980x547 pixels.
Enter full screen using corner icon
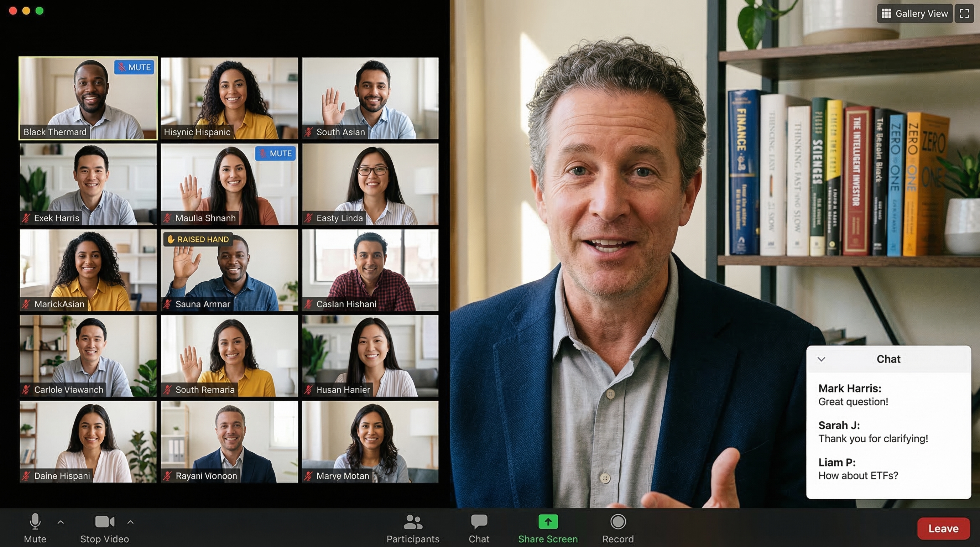click(964, 14)
